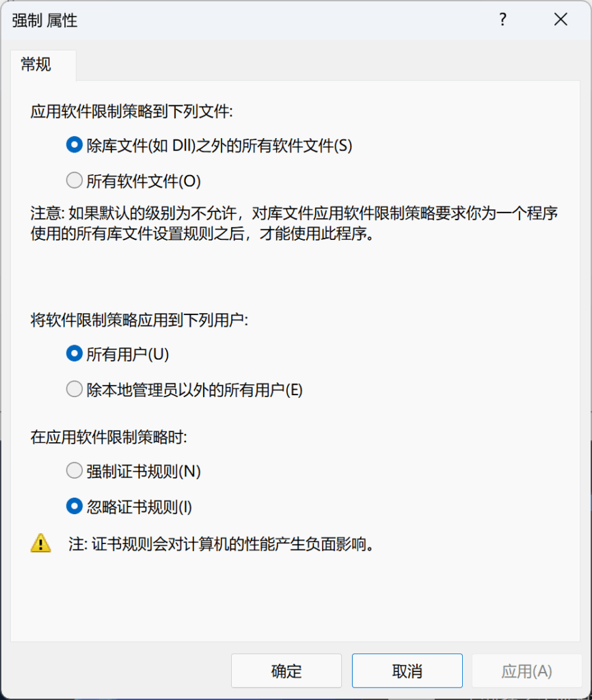Select 除库文件(如 Dll)之外的所有软件文件(S)
This screenshot has width=592, height=700.
74,144
